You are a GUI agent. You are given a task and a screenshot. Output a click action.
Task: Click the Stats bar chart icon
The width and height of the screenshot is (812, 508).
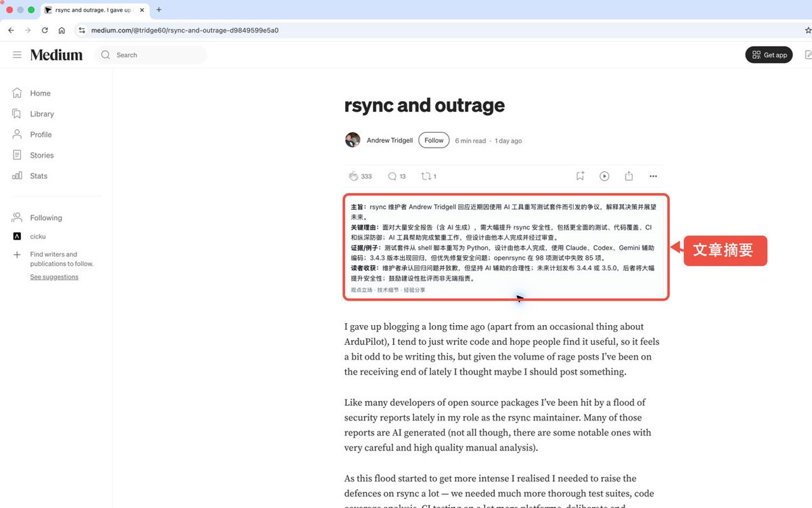coord(17,176)
